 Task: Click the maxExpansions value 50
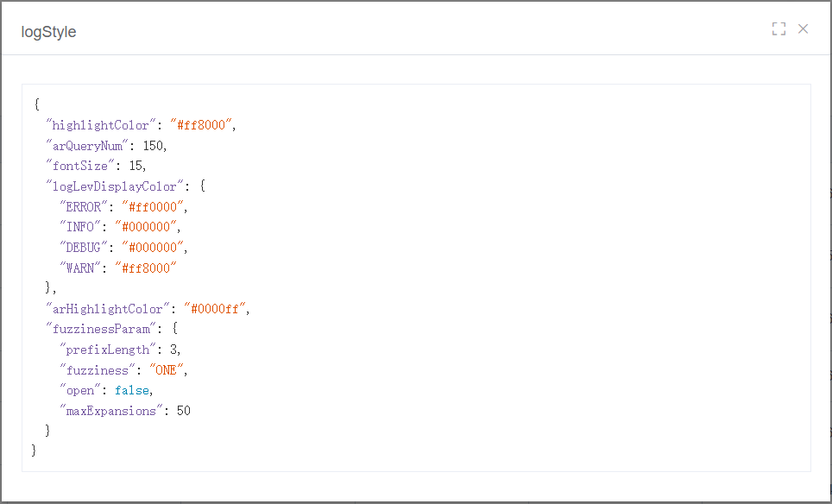pos(184,411)
